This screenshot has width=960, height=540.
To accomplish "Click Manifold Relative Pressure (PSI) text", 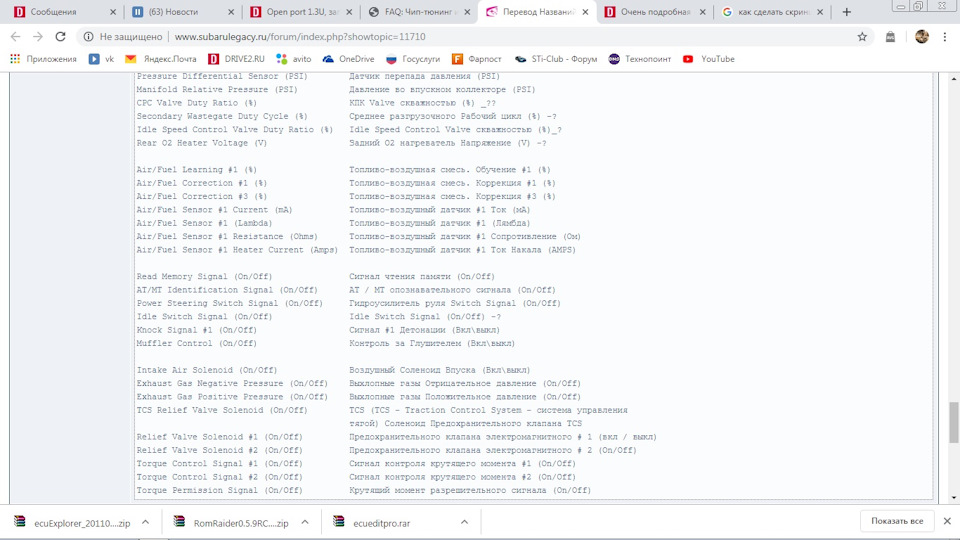I will (217, 89).
